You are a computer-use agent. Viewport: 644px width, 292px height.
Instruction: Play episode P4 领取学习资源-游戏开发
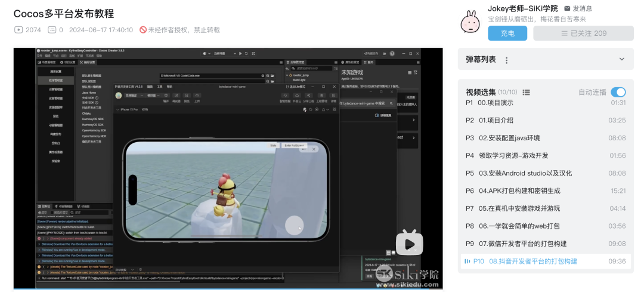point(546,155)
